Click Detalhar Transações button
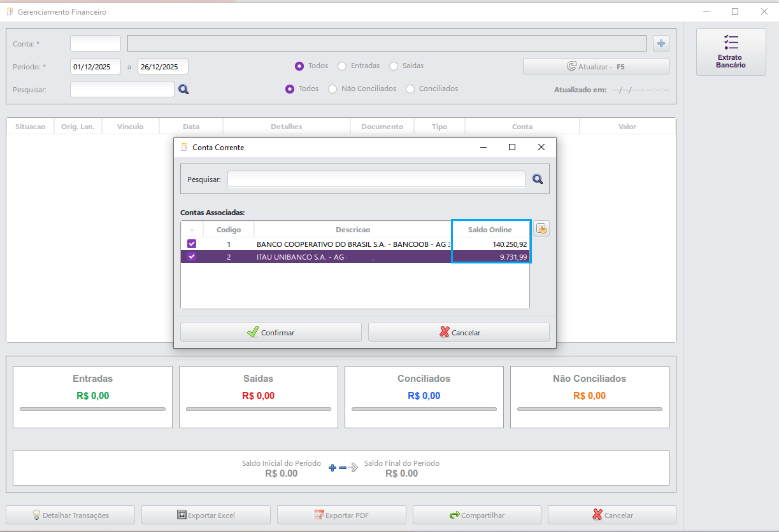This screenshot has height=532, width=779. point(71,515)
